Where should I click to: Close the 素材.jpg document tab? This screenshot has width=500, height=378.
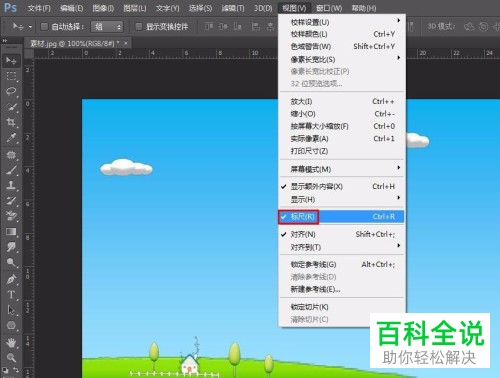point(126,43)
